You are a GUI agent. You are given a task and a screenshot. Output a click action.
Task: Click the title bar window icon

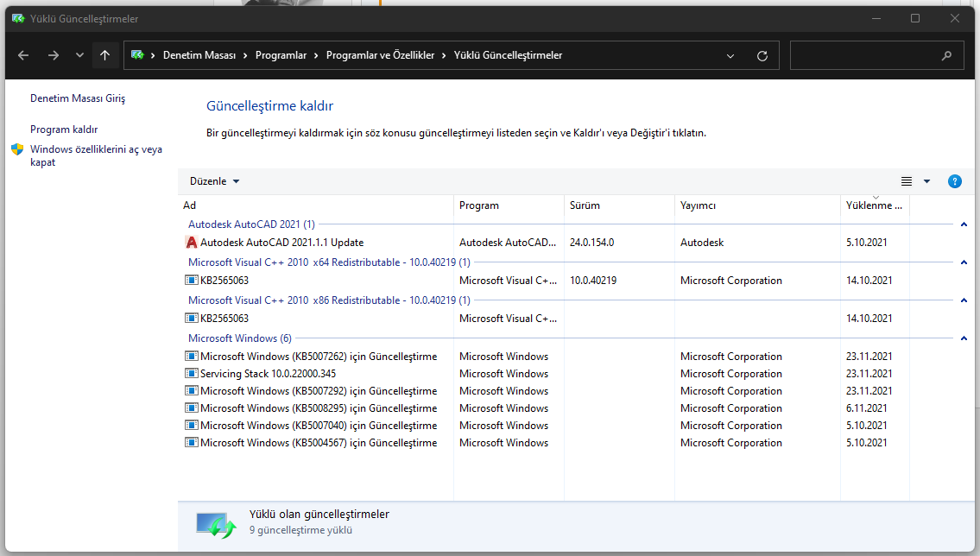pyautogui.click(x=18, y=19)
